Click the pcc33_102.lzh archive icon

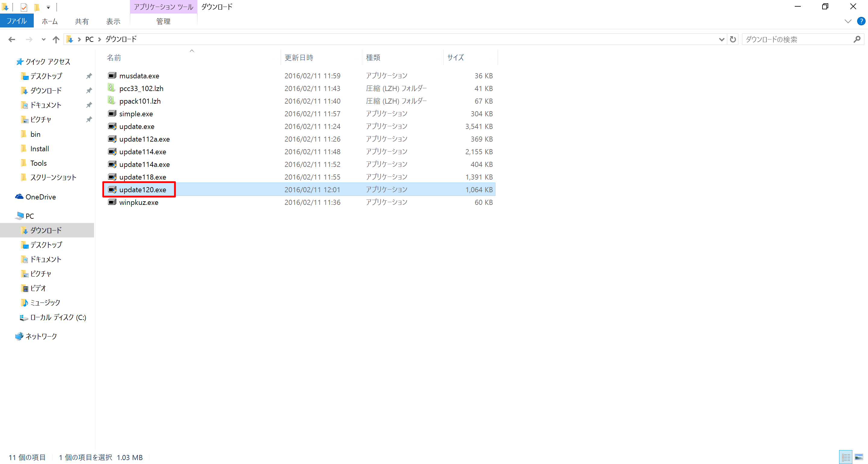[112, 88]
